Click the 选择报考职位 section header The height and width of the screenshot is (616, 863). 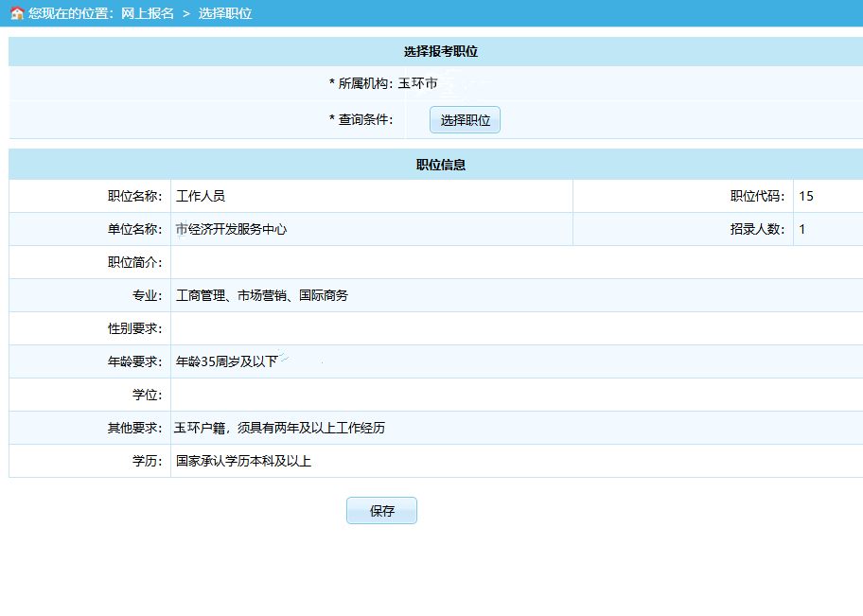(x=440, y=52)
